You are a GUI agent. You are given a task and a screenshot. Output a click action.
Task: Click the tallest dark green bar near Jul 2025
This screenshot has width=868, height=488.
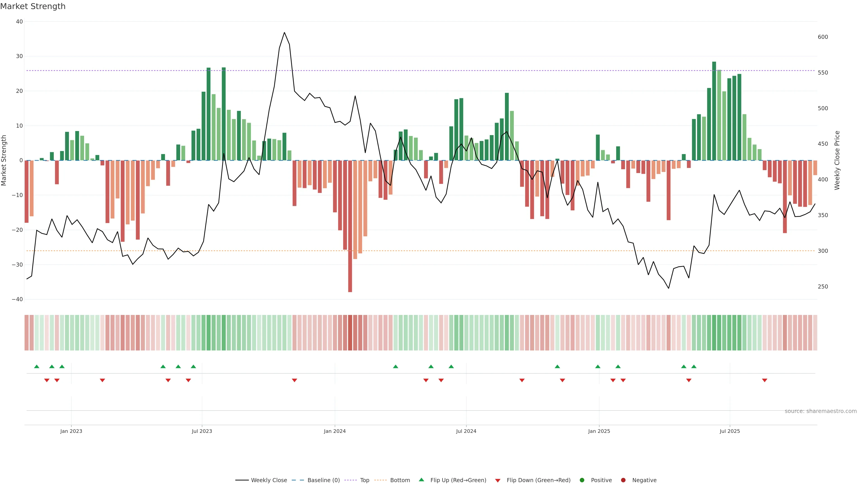(x=714, y=111)
